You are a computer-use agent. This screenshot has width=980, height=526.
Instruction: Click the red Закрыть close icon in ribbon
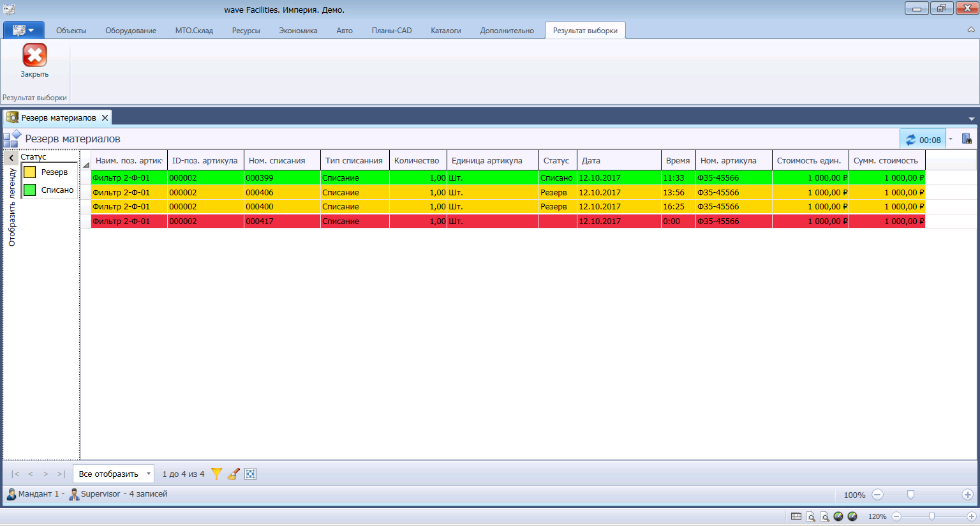coord(34,56)
